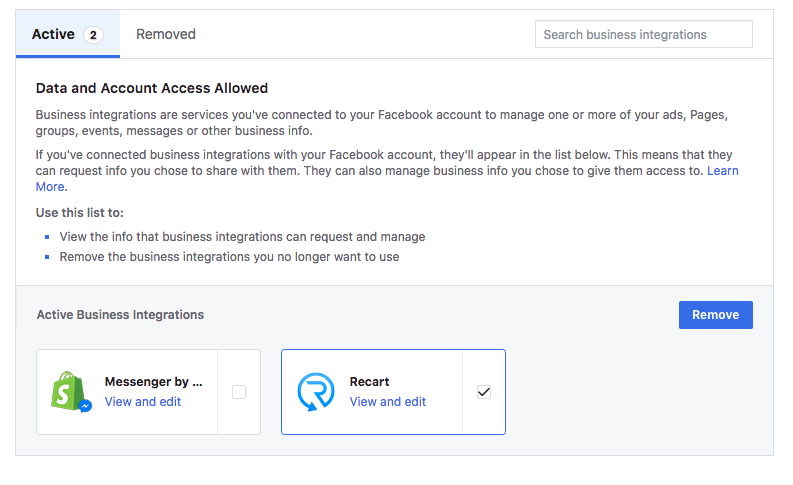
Task: Click the Recart circular arrow logo
Action: (x=316, y=391)
